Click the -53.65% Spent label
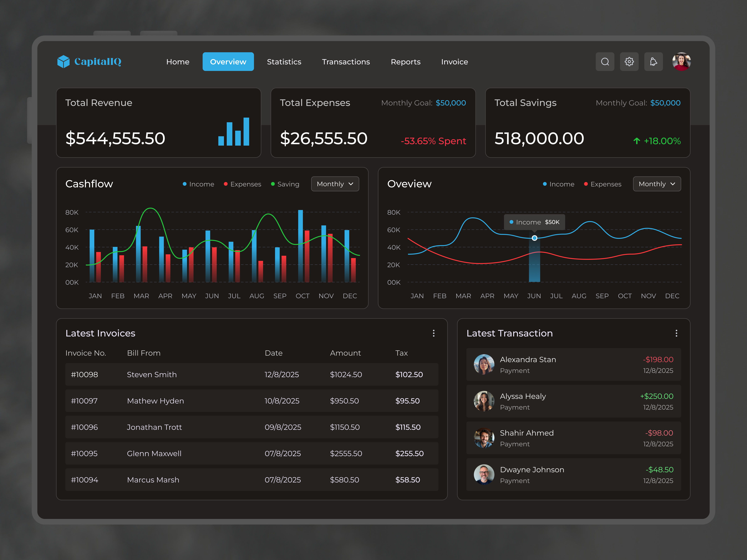747x560 pixels. 433,141
